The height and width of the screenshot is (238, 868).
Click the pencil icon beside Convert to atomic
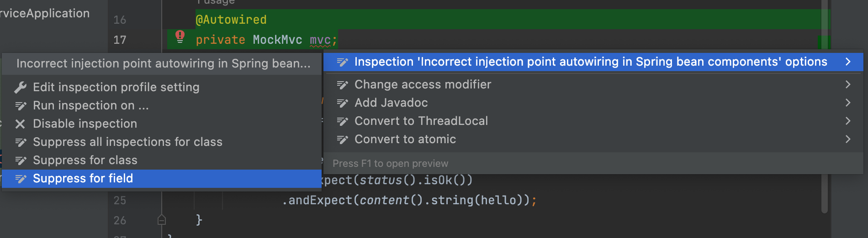tap(343, 140)
